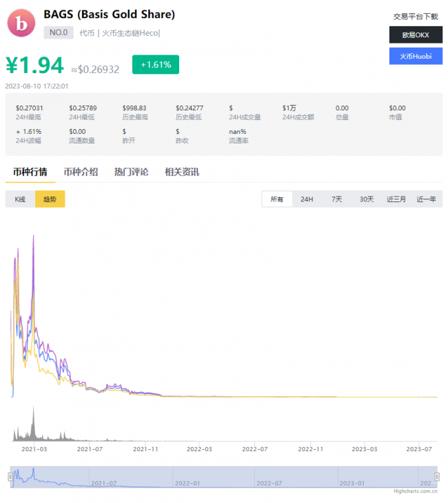Toggle chart to 趋势 view

[x=50, y=199]
